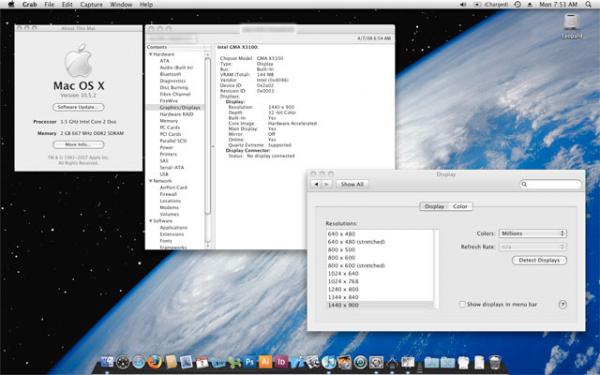Click Show All in Display preferences
The image size is (600, 375).
352,184
